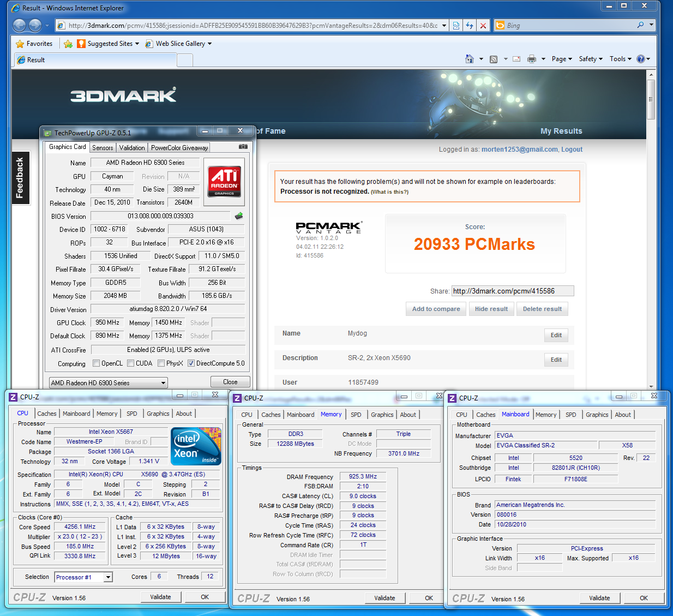The width and height of the screenshot is (673, 616).
Task: Click the 3DMARK logo on the page
Action: click(123, 95)
